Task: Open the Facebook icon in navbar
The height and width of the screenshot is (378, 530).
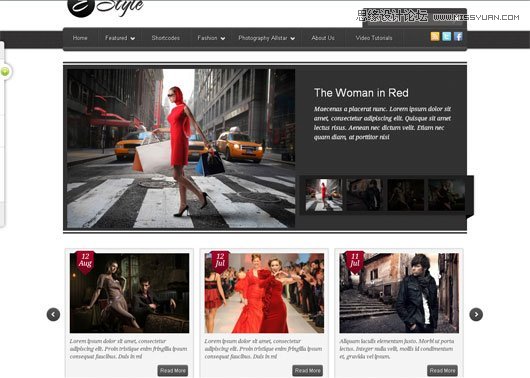Action: 458,37
